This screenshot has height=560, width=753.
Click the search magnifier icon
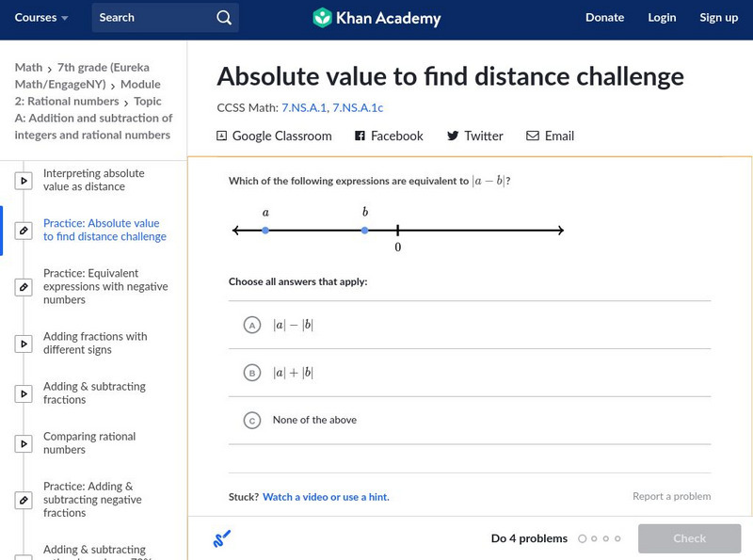pyautogui.click(x=223, y=18)
